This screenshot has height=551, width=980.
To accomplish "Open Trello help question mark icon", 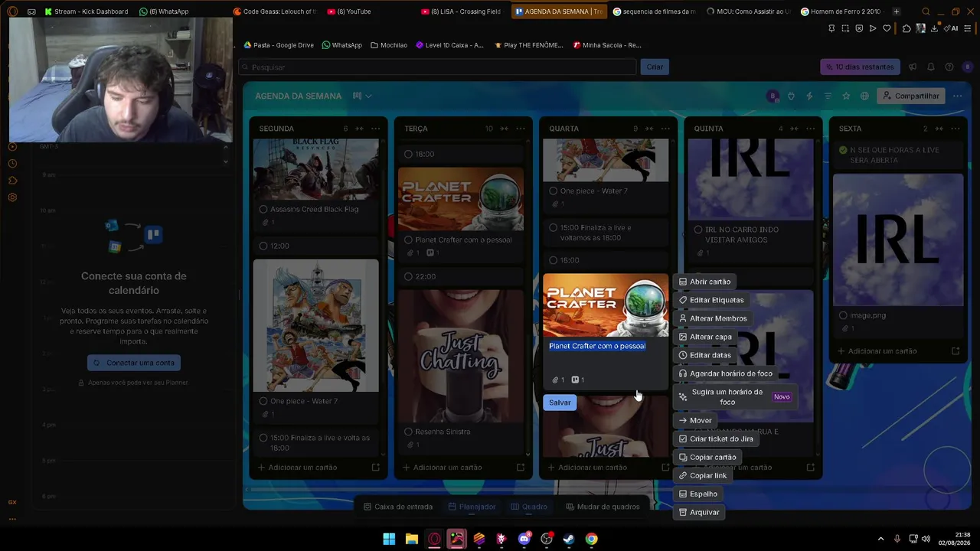I will [x=949, y=67].
